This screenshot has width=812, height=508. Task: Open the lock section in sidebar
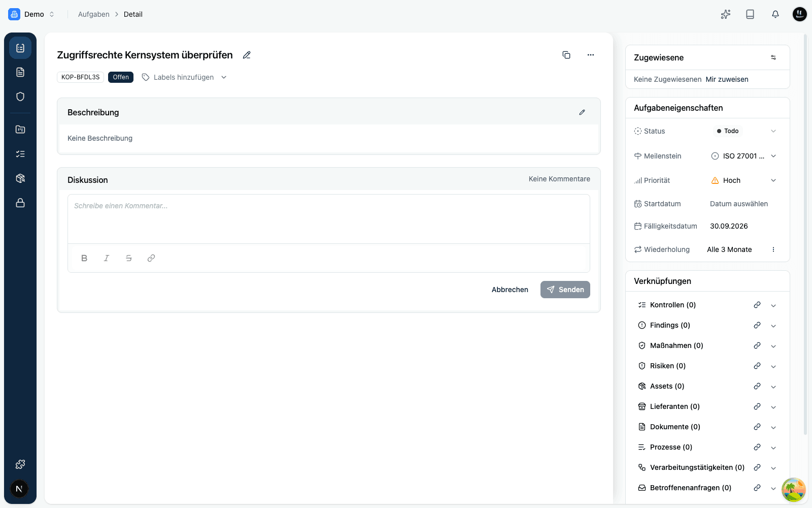pyautogui.click(x=20, y=203)
